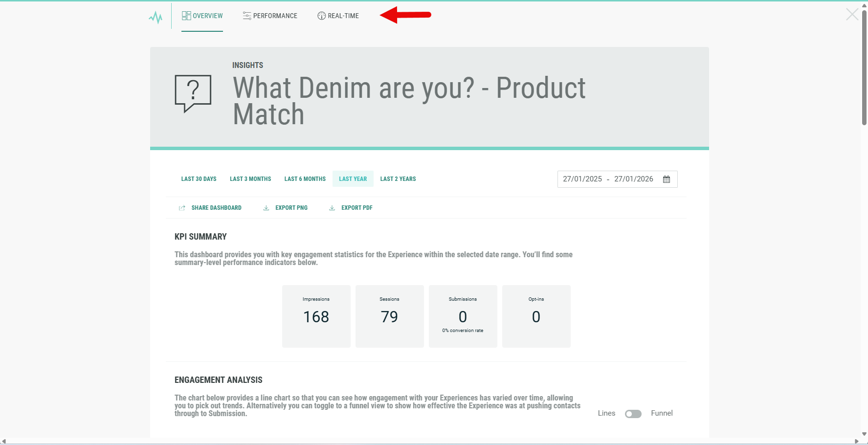The height and width of the screenshot is (445, 868).
Task: Click the Overview grid icon
Action: 186,16
